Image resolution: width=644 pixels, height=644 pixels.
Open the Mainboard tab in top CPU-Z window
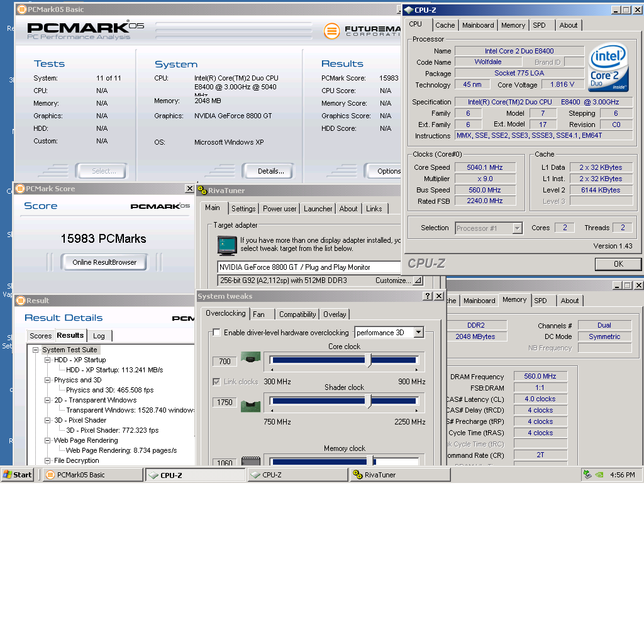point(478,25)
